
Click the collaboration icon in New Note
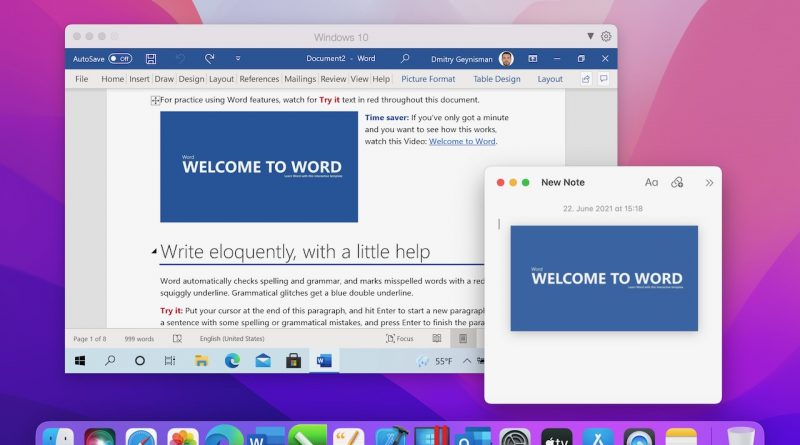click(x=677, y=182)
